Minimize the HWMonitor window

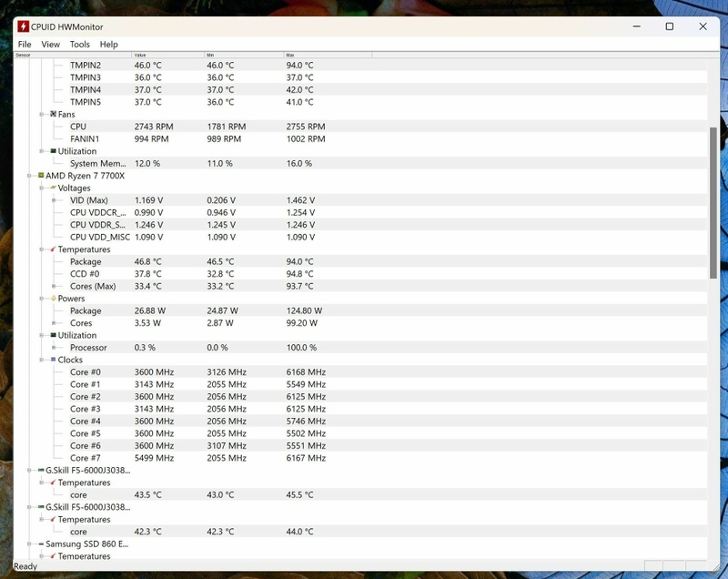tap(636, 26)
